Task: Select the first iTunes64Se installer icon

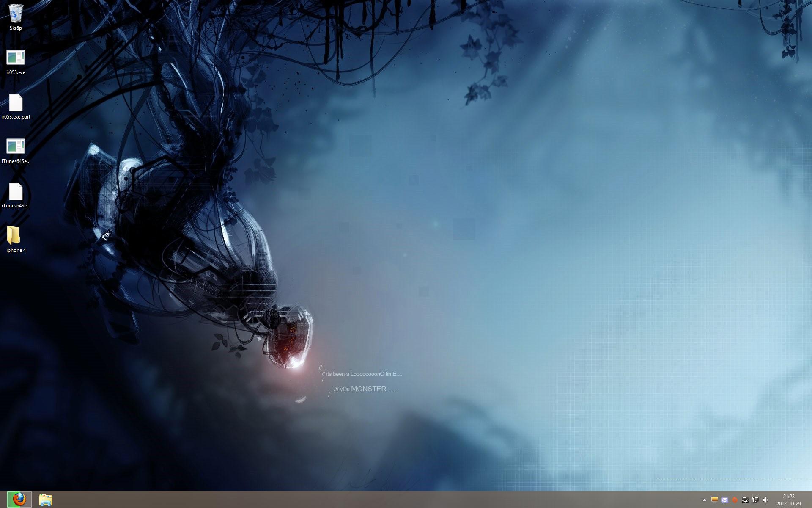Action: pos(16,147)
